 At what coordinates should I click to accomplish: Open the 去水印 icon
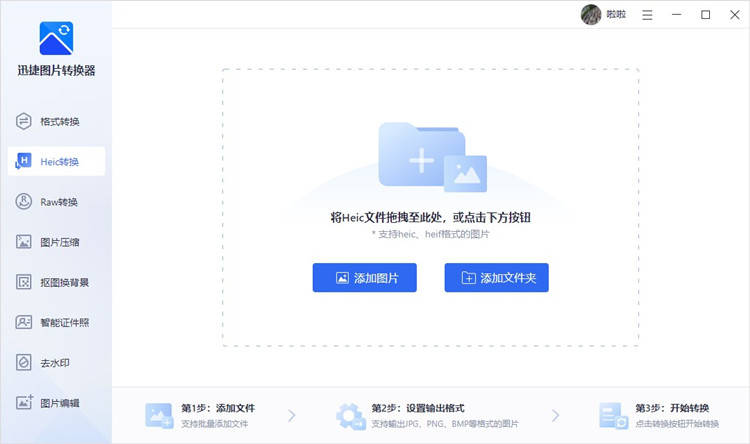click(23, 362)
